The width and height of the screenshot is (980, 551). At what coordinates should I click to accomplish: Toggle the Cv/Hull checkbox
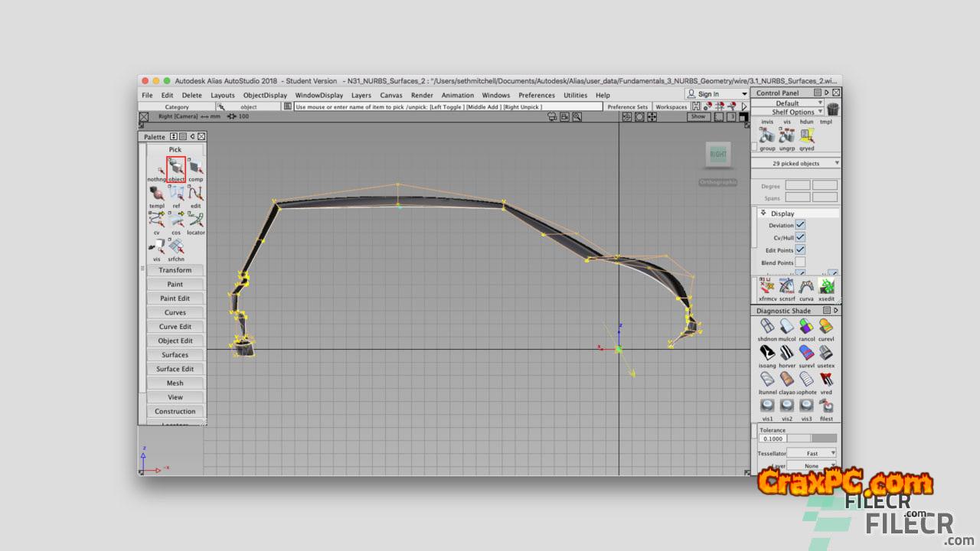(x=800, y=237)
